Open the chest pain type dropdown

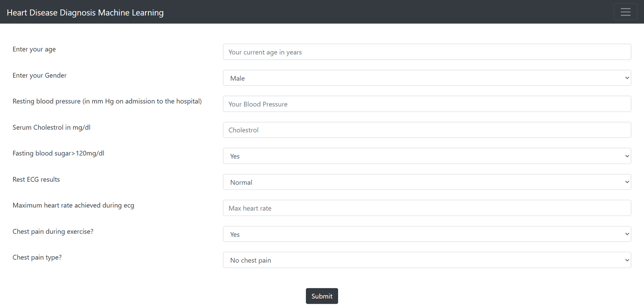[427, 260]
